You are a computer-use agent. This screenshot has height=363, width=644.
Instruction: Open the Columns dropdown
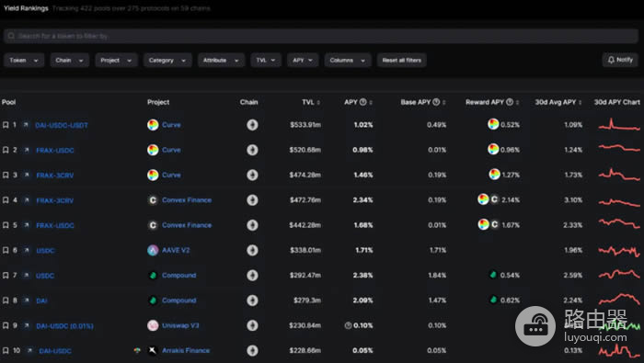tap(348, 61)
